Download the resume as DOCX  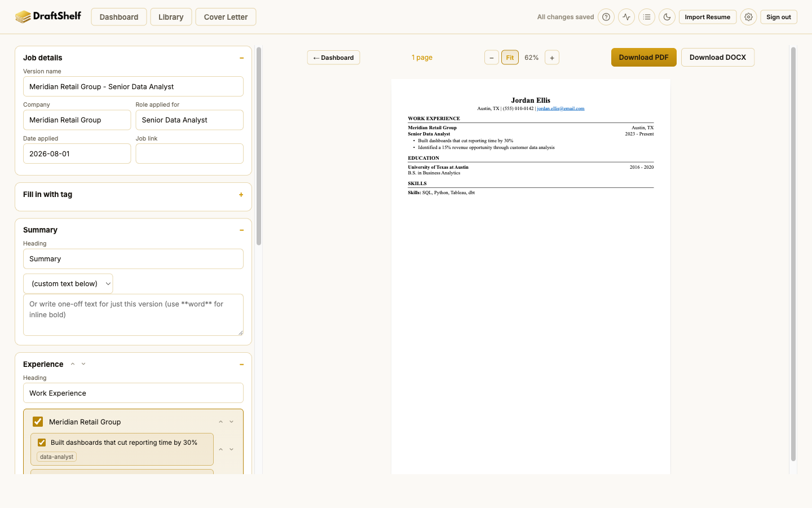click(718, 58)
